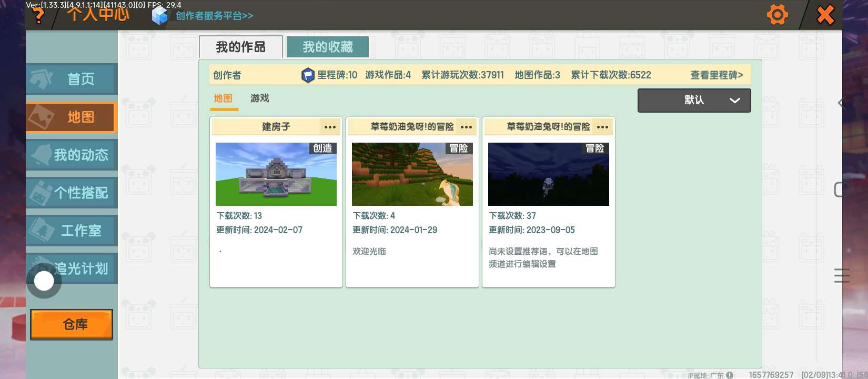Image resolution: width=868 pixels, height=379 pixels.
Task: Switch to the 我的作品 tab
Action: 241,47
